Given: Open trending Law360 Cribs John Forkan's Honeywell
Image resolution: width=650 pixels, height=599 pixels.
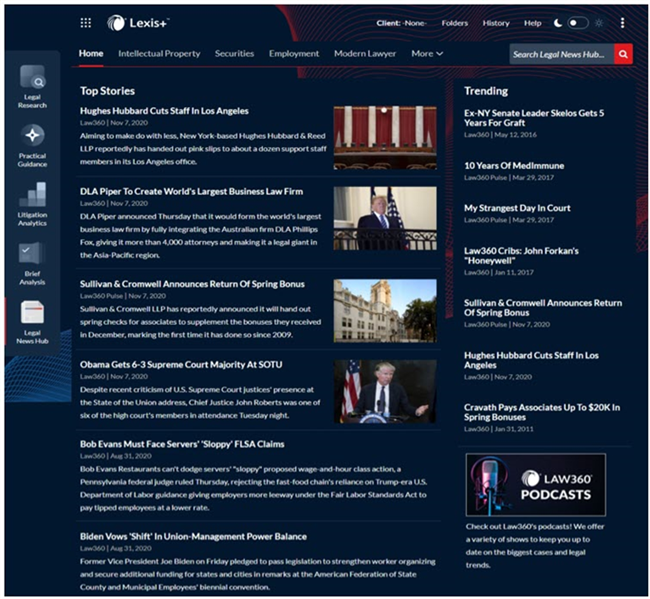Looking at the screenshot, I should [521, 255].
